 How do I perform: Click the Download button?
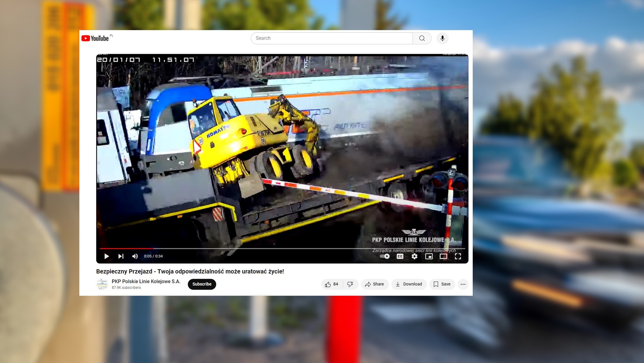pos(409,284)
